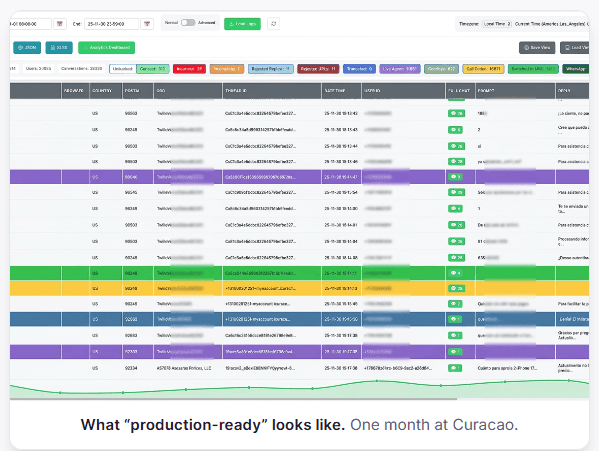Screen dimensions: 599x451
Task: Click the eye badge in the green row
Action: click(455, 273)
